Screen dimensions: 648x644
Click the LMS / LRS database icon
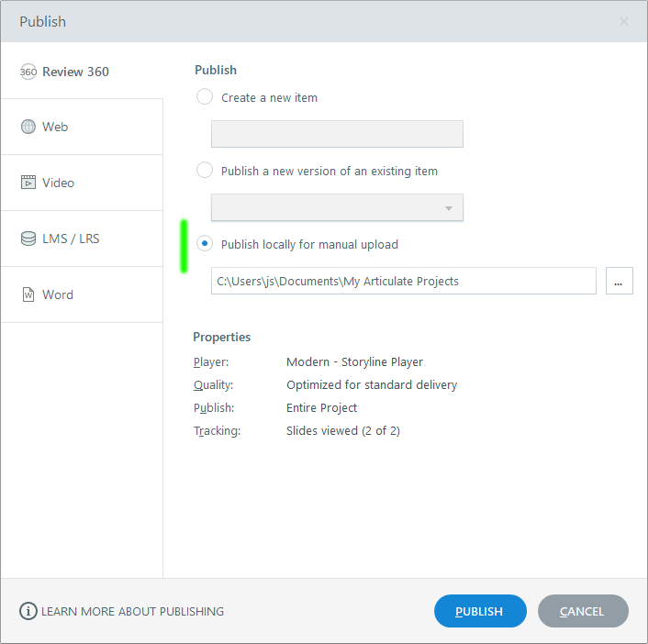[x=28, y=239]
